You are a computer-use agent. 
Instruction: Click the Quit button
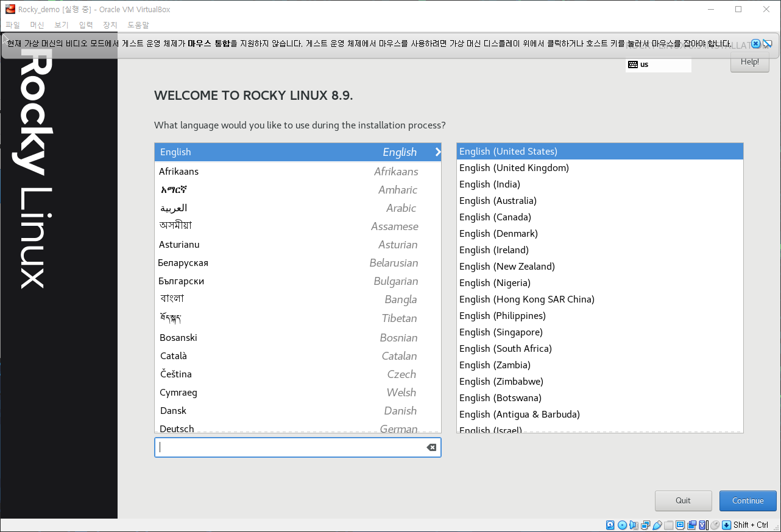tap(683, 501)
